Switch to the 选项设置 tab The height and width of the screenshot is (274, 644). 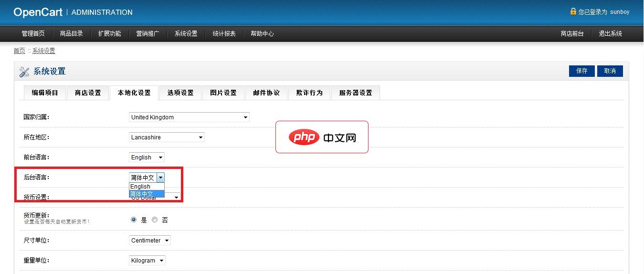[x=180, y=93]
